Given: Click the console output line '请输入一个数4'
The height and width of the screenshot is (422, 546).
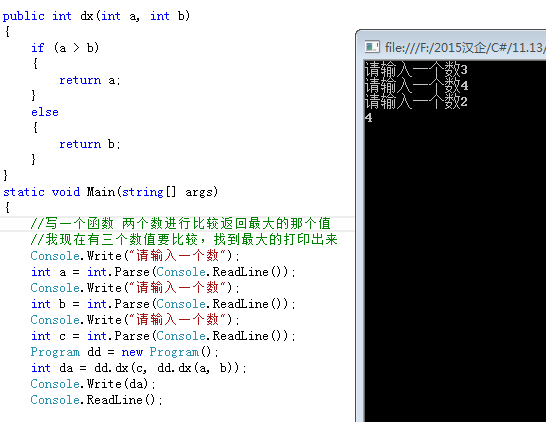Looking at the screenshot, I should click(416, 85).
